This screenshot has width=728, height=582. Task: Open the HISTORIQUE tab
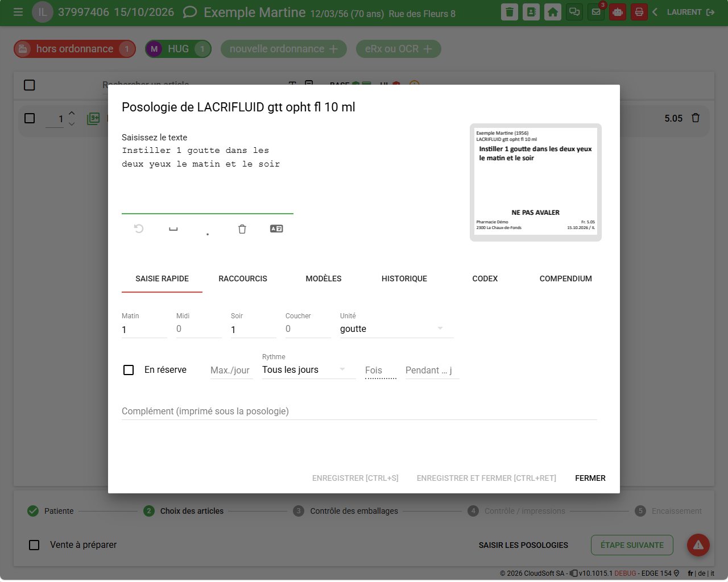click(404, 278)
